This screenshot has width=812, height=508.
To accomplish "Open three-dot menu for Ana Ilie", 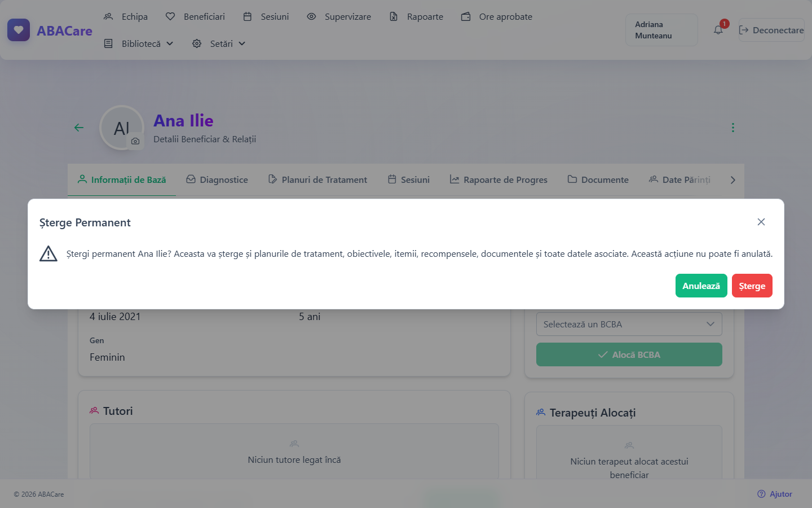I will [733, 128].
